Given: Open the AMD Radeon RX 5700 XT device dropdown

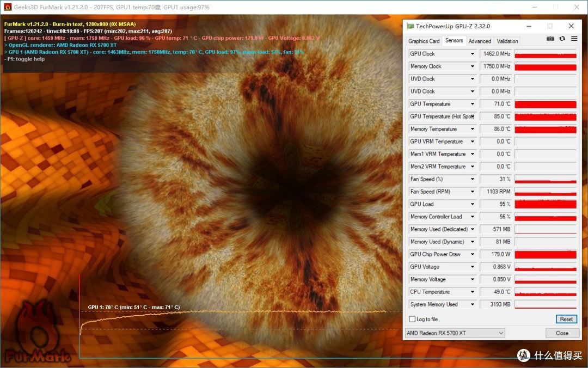Looking at the screenshot, I should click(x=455, y=333).
